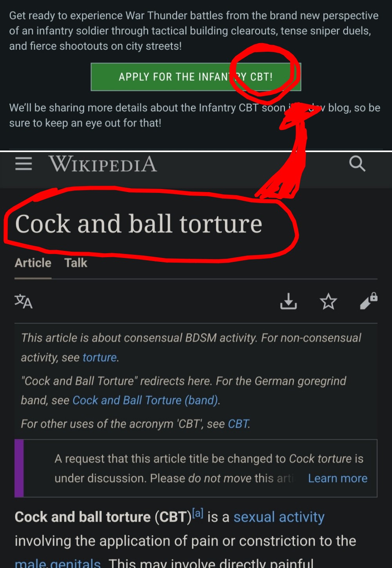Image resolution: width=392 pixels, height=568 pixels.
Task: Click the Apply for the Infantry CBT button
Action: [196, 77]
